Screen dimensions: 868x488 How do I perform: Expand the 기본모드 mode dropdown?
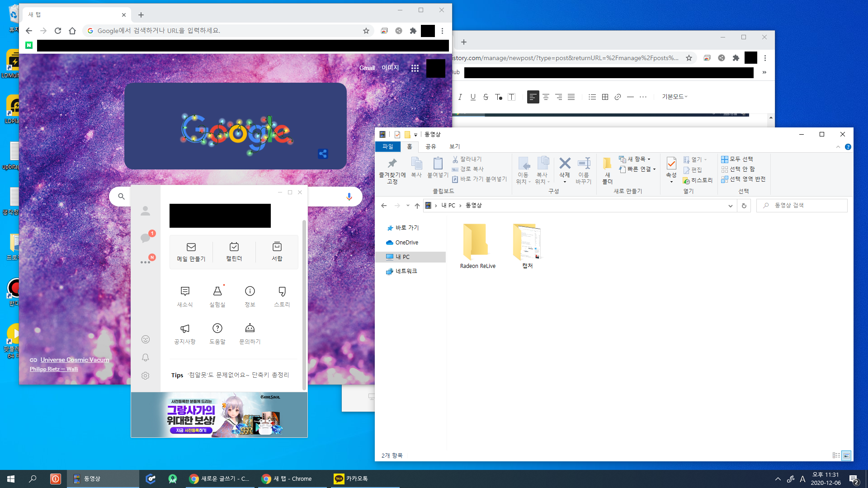click(x=675, y=97)
